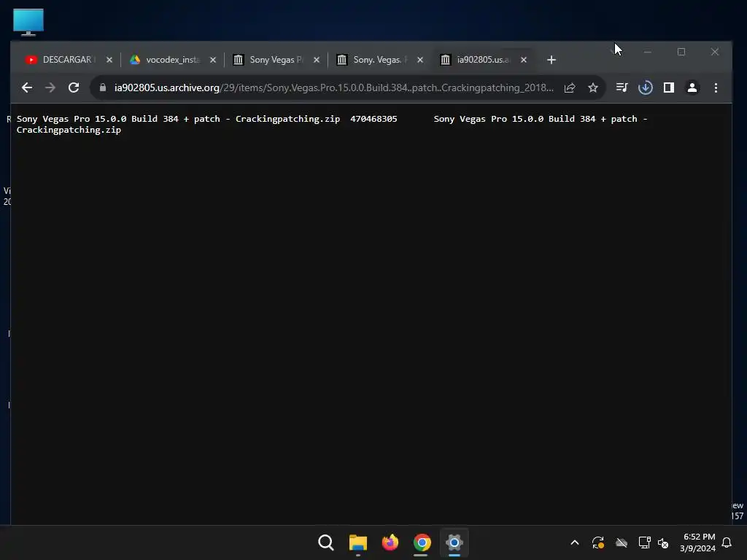This screenshot has height=560, width=747.
Task: Launch Firefox from taskbar
Action: coord(390,542)
